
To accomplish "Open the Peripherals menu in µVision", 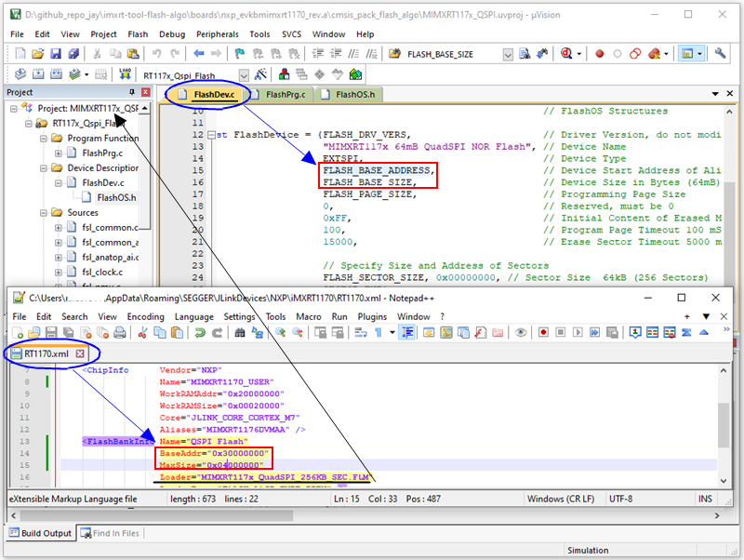I will (x=217, y=34).
